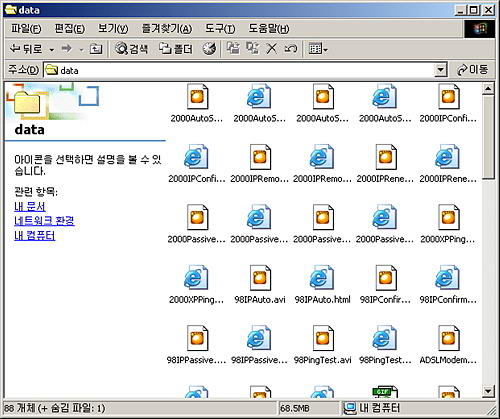Open the 검색 search pane
This screenshot has width=500, height=419.
pyautogui.click(x=131, y=49)
